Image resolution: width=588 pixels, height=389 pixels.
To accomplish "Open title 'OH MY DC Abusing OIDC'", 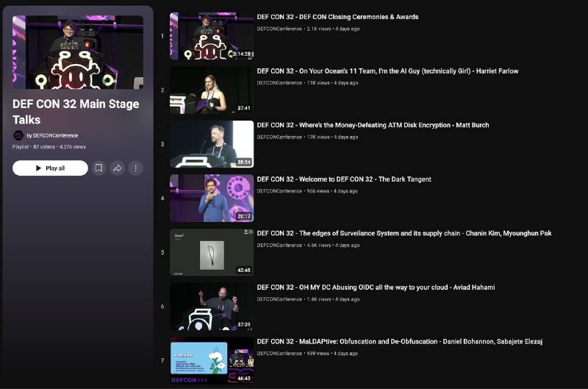I will coord(376,287).
